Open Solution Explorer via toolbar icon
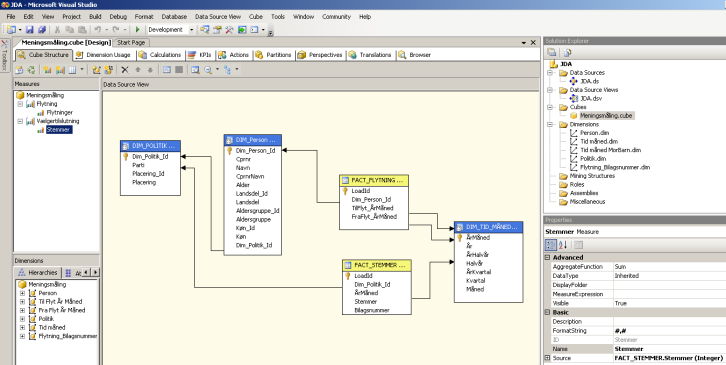Image resolution: width=726 pixels, height=365 pixels. point(205,30)
